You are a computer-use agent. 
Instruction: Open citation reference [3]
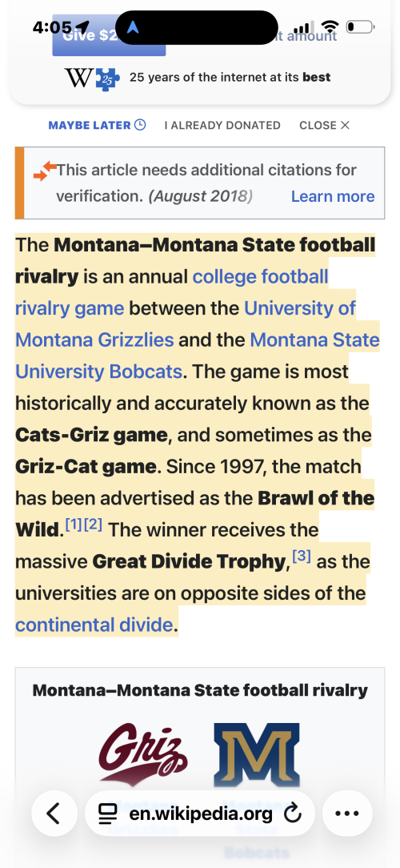click(x=302, y=557)
